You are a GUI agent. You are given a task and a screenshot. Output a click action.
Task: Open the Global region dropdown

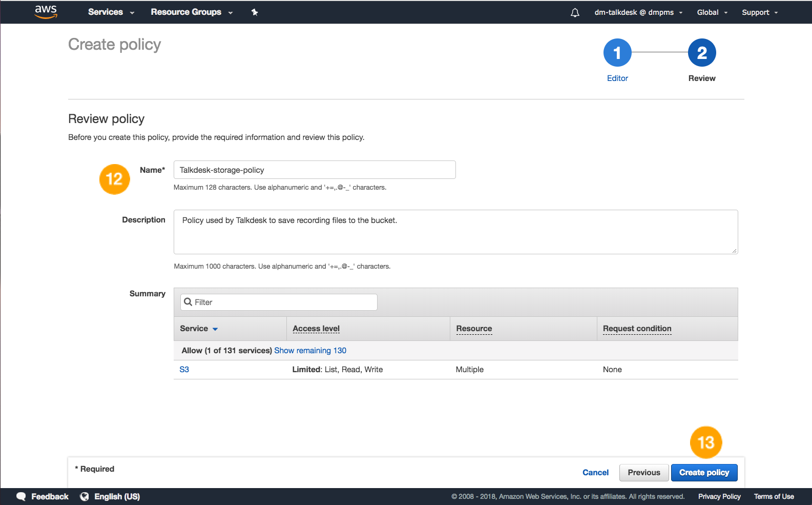(712, 12)
